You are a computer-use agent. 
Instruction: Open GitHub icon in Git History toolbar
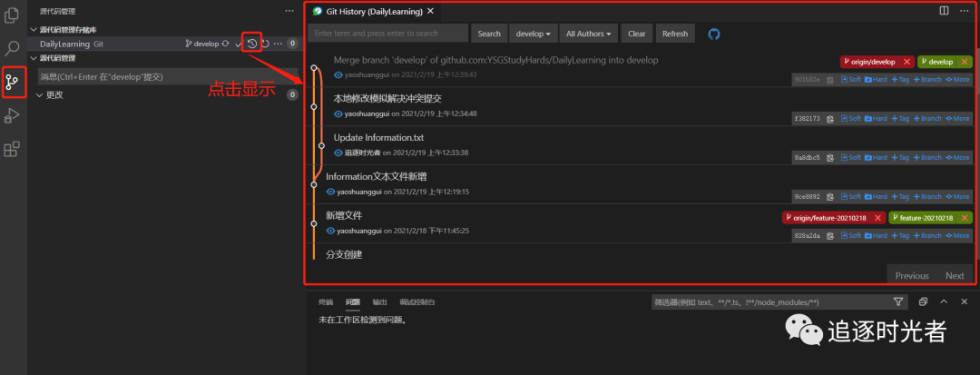(x=714, y=34)
